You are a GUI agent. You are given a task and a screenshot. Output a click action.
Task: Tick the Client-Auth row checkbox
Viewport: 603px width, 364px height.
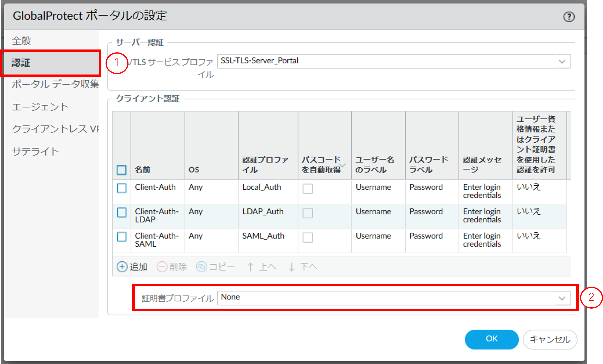pyautogui.click(x=122, y=188)
